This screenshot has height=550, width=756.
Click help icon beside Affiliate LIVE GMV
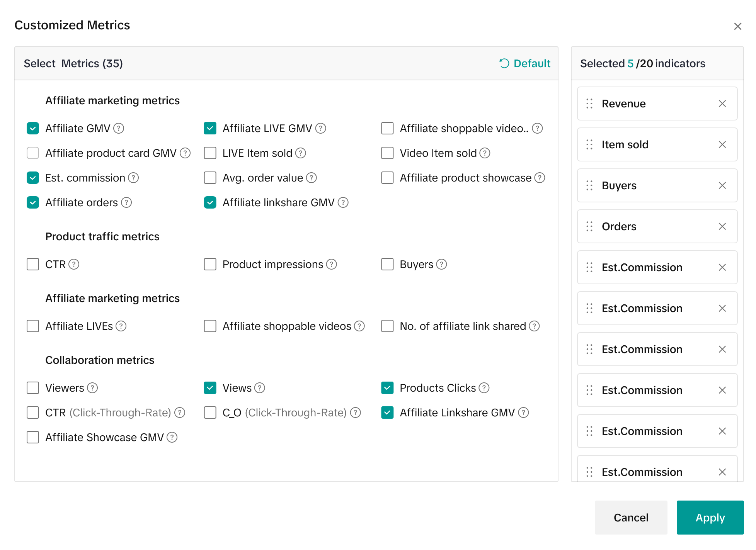point(320,128)
